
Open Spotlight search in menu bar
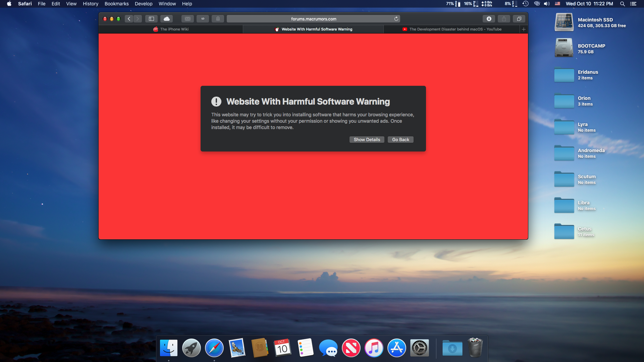pyautogui.click(x=622, y=4)
